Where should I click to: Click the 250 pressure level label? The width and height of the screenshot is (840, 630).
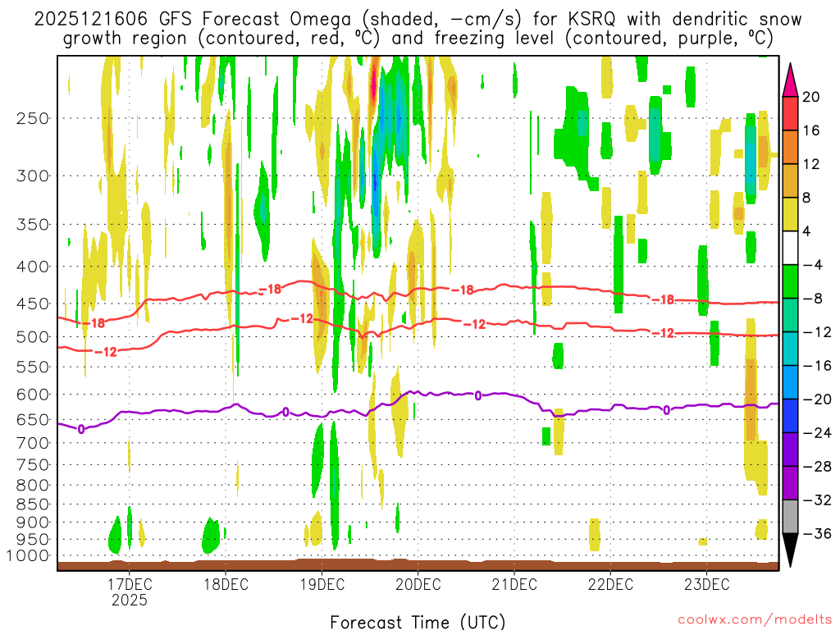pos(33,118)
